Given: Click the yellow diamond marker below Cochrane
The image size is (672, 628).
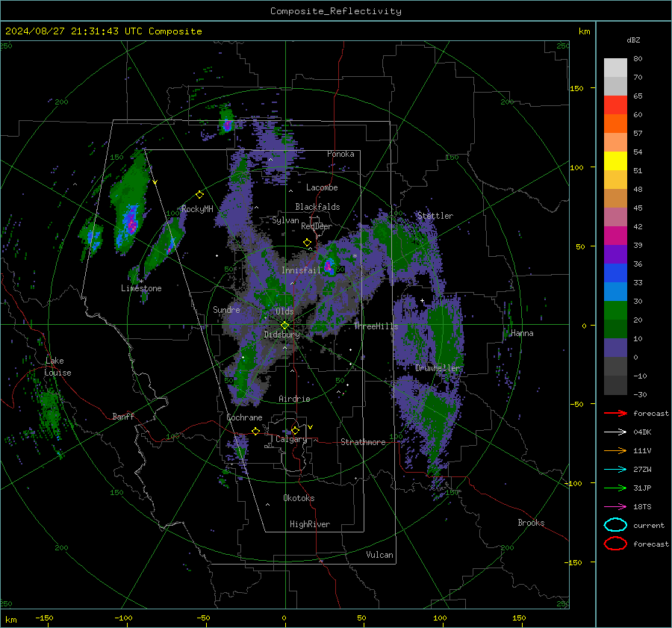Looking at the screenshot, I should pyautogui.click(x=256, y=431).
